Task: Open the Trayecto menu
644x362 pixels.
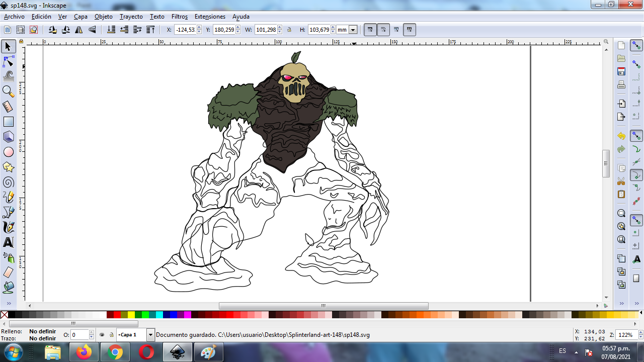Action: click(131, 17)
